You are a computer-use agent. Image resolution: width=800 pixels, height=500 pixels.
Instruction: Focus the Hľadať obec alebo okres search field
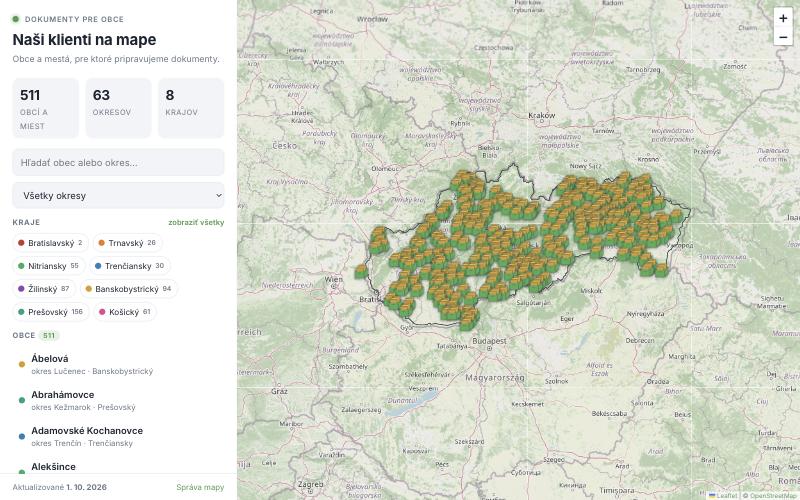pyautogui.click(x=118, y=163)
